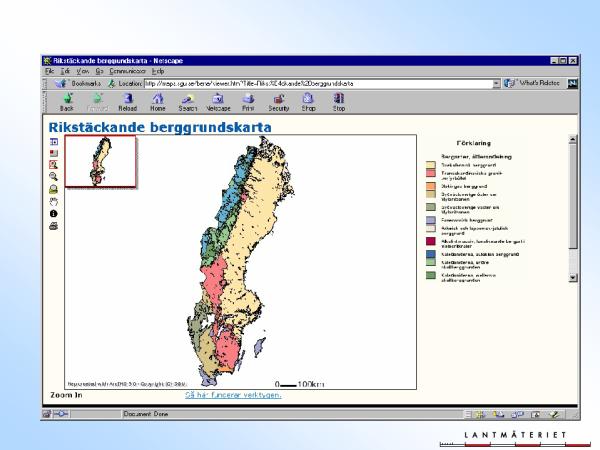The height and width of the screenshot is (450, 600).
Task: Go to Home in Netscape toolbar
Action: (158, 101)
